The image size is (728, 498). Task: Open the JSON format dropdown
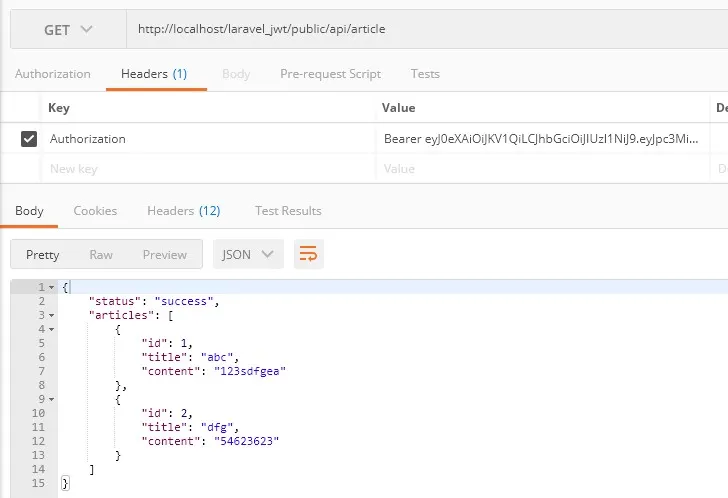pos(248,254)
